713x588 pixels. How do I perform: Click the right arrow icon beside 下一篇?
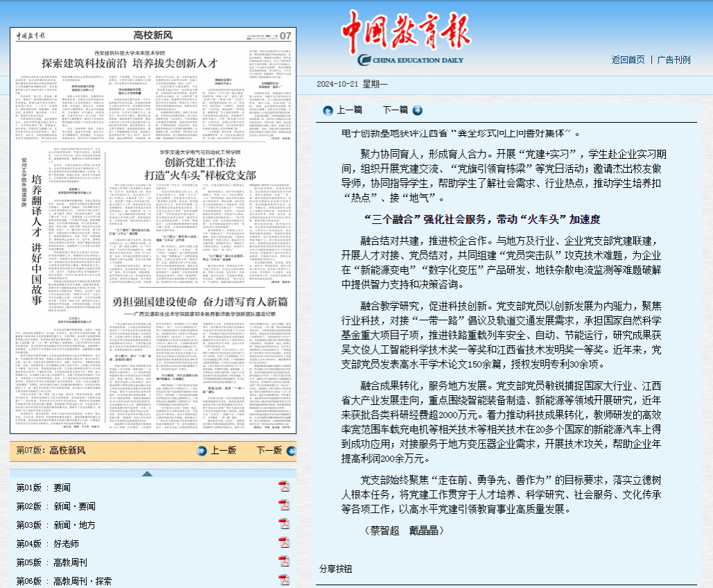click(417, 110)
